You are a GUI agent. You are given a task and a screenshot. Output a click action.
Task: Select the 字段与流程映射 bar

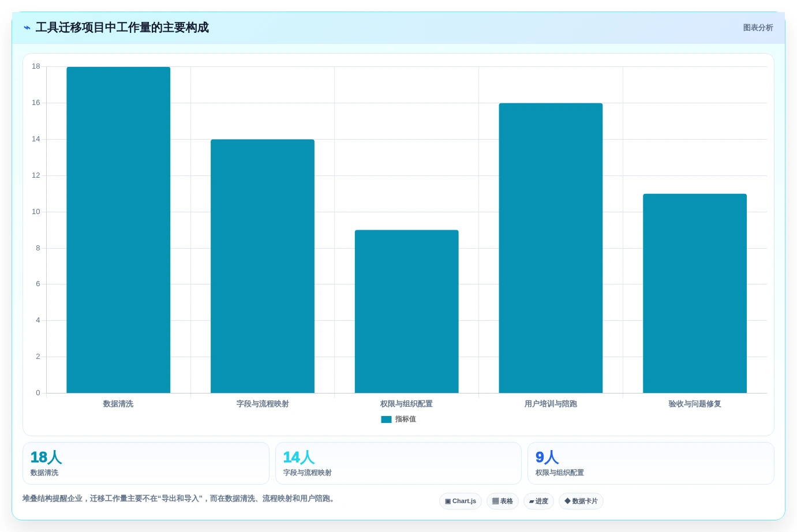pos(263,266)
